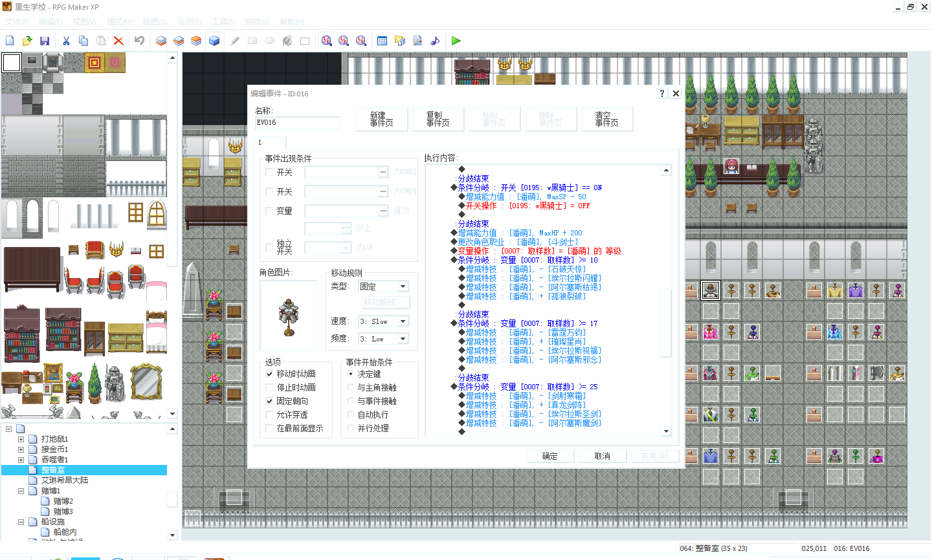Check the 停止时动画 option
The width and height of the screenshot is (932, 560).
269,387
